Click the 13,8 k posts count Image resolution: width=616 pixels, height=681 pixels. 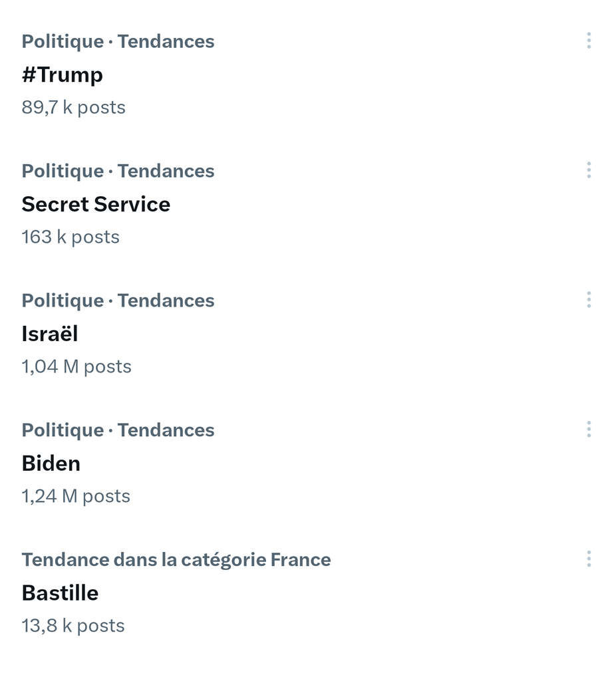(x=73, y=626)
